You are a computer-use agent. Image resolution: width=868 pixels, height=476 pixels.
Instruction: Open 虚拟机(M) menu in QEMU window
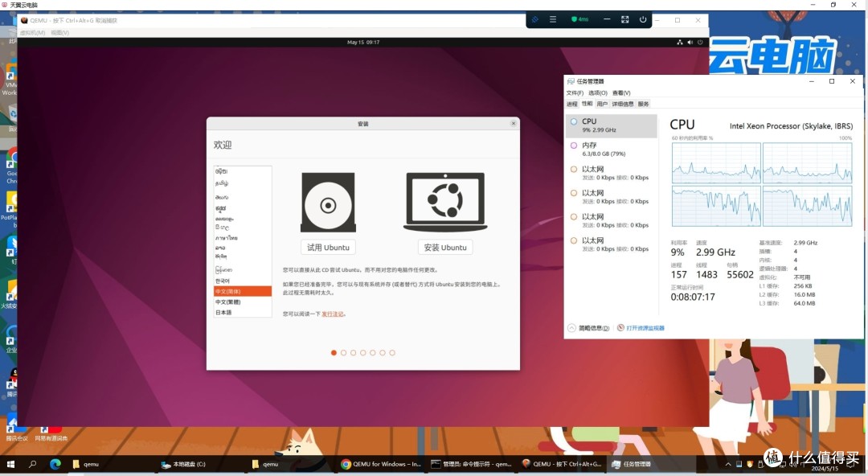click(x=32, y=33)
